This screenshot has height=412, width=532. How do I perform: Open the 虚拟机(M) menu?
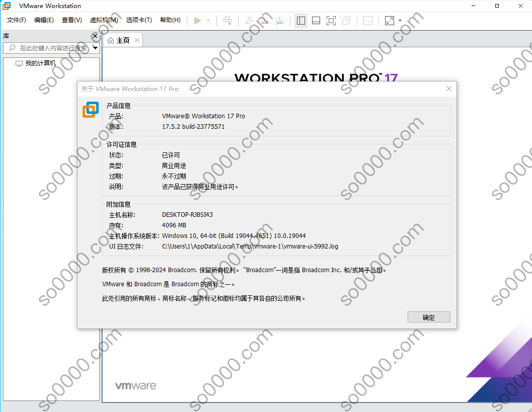[x=104, y=20]
